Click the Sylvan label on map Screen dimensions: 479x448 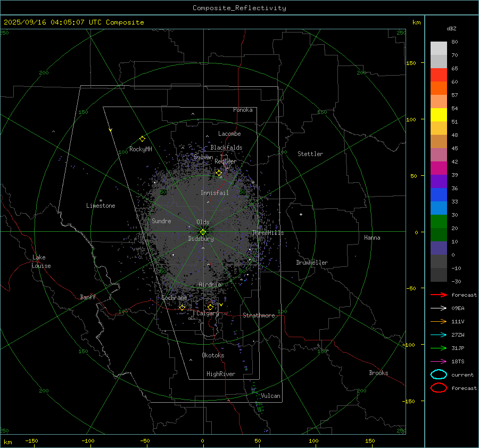(x=203, y=157)
